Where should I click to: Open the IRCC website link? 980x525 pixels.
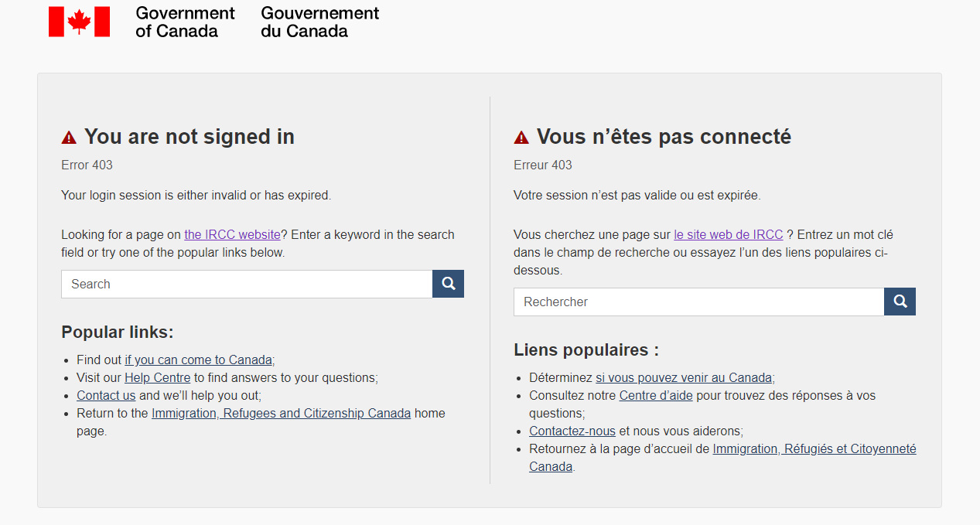[x=232, y=234]
